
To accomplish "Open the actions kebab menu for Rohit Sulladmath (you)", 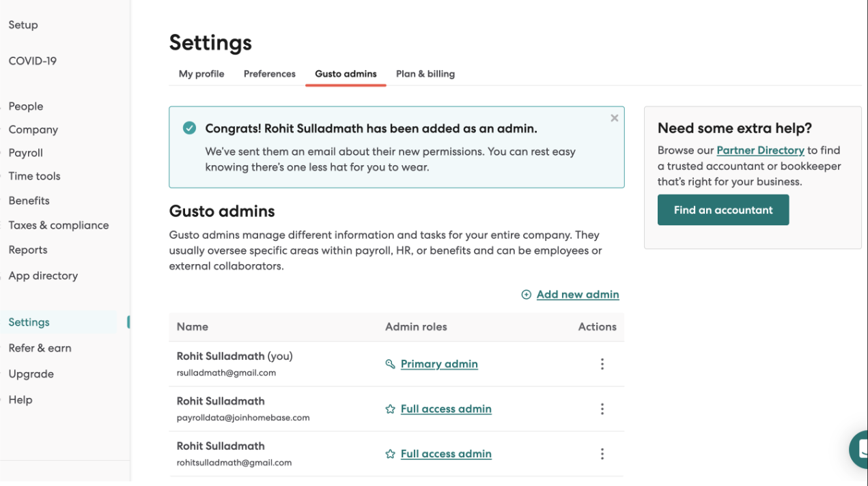I will pos(602,364).
